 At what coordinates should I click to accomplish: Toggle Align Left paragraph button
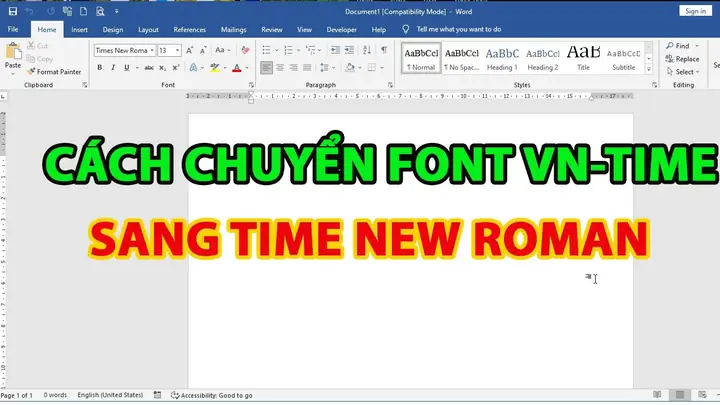(266, 68)
